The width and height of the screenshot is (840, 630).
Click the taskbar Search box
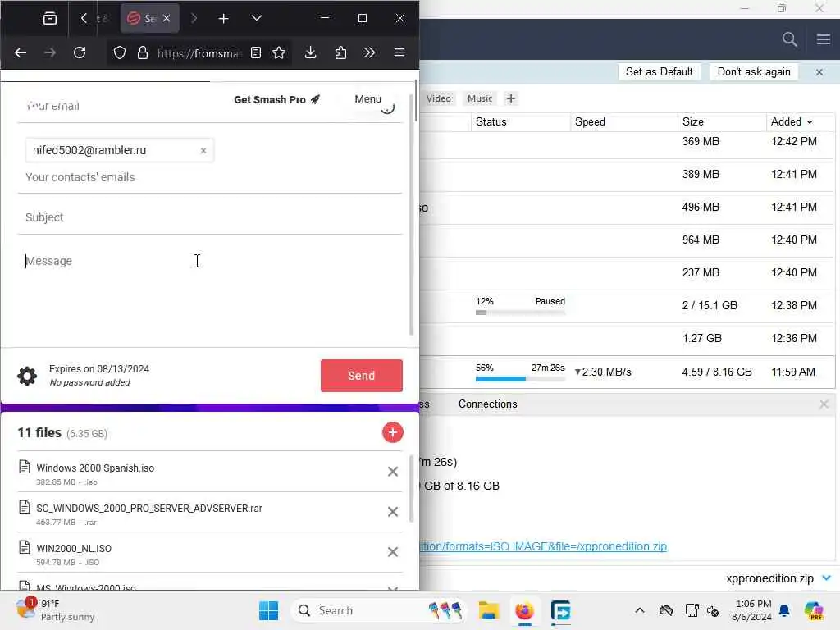[x=378, y=610]
